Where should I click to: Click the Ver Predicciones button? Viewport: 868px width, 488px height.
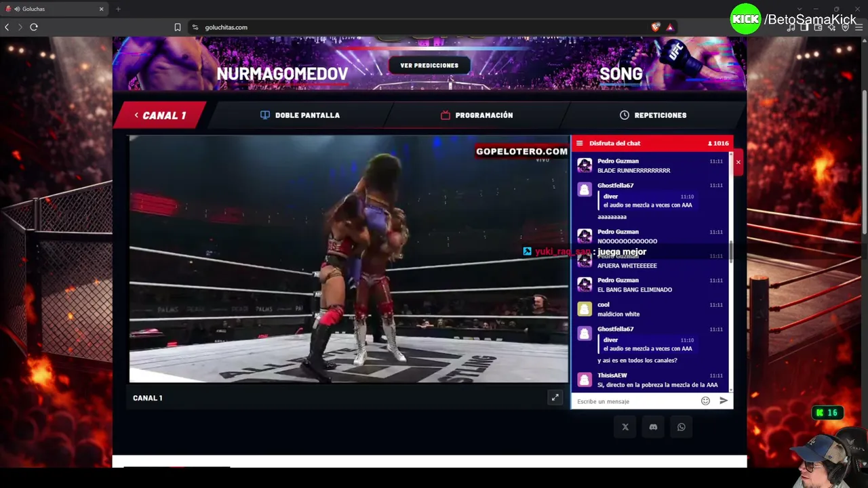pos(429,66)
